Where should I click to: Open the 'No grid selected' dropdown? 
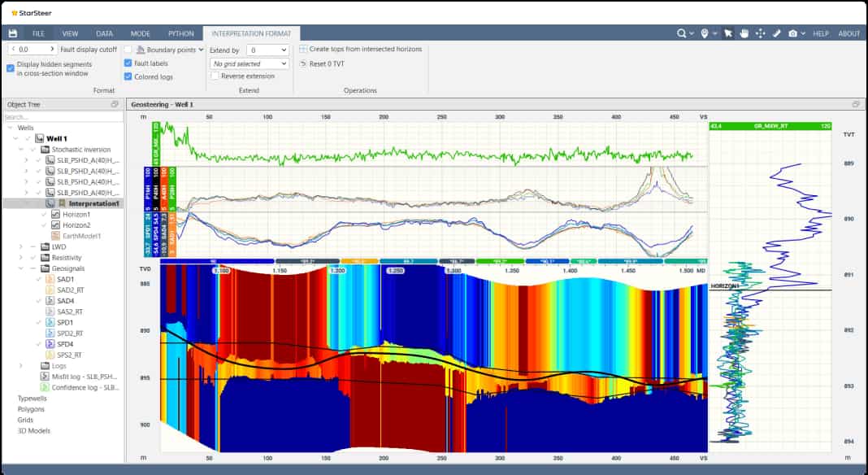(x=249, y=63)
